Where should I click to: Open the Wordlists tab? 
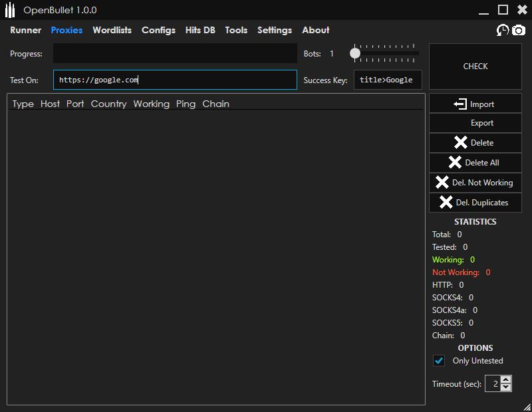coord(112,30)
